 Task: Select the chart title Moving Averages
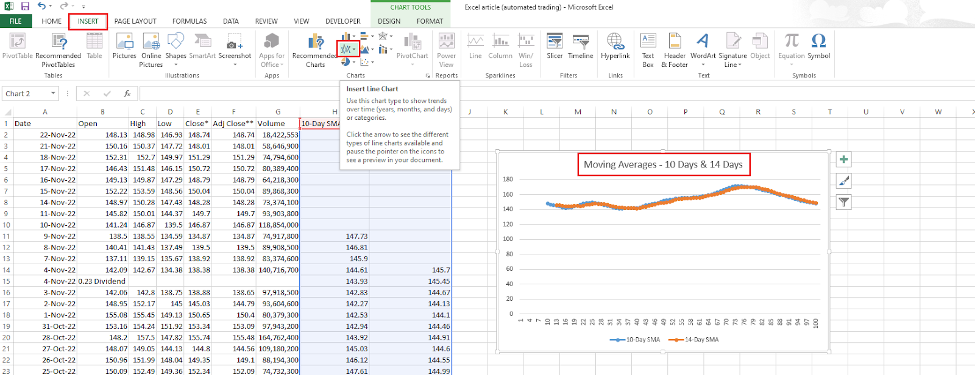[664, 166]
